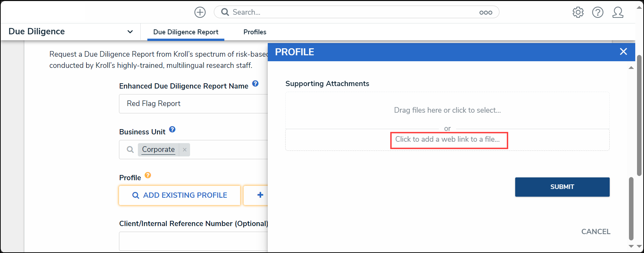Image resolution: width=644 pixels, height=253 pixels.
Task: Submit the profile form
Action: [x=562, y=187]
